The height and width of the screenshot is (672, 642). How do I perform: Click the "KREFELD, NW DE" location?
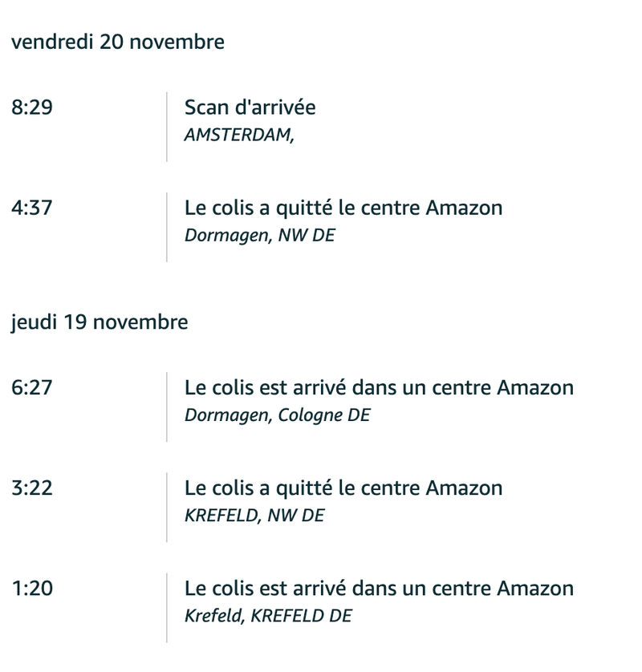click(254, 516)
